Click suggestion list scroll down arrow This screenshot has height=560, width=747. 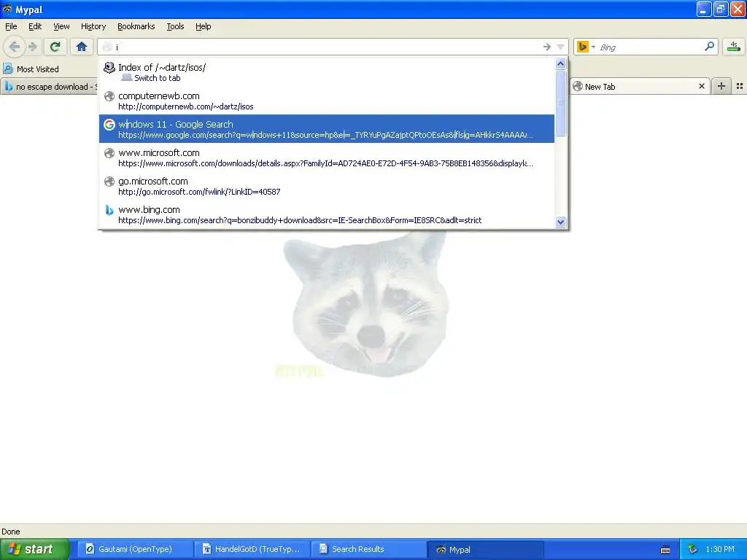pyautogui.click(x=561, y=222)
